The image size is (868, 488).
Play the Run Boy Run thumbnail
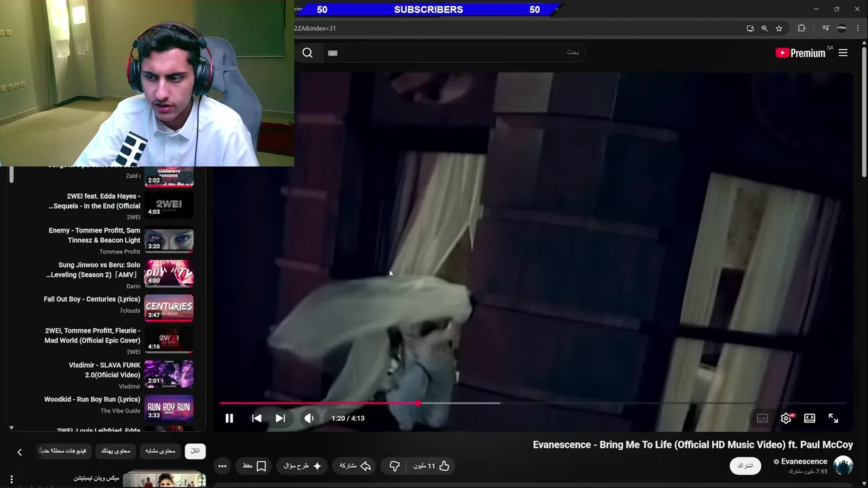(169, 408)
